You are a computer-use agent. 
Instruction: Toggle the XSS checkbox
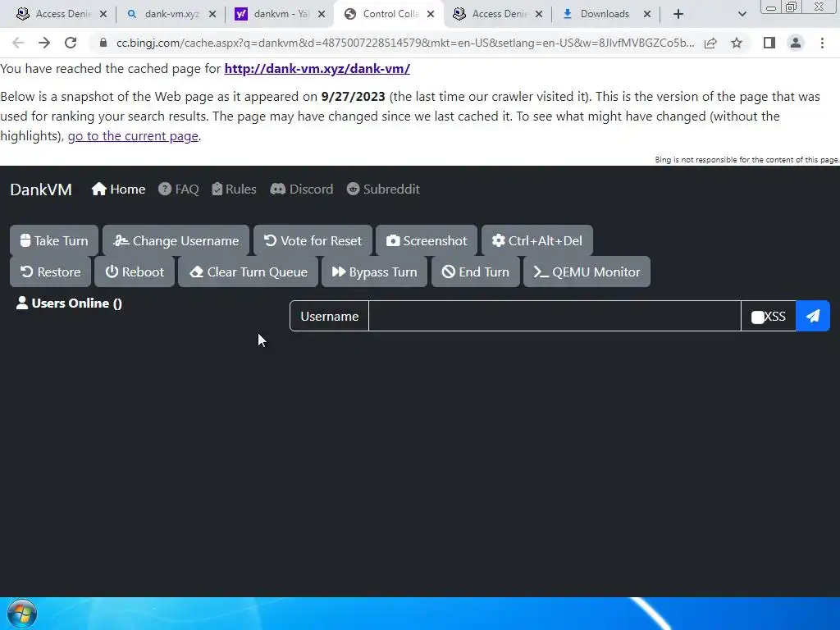[x=757, y=317]
